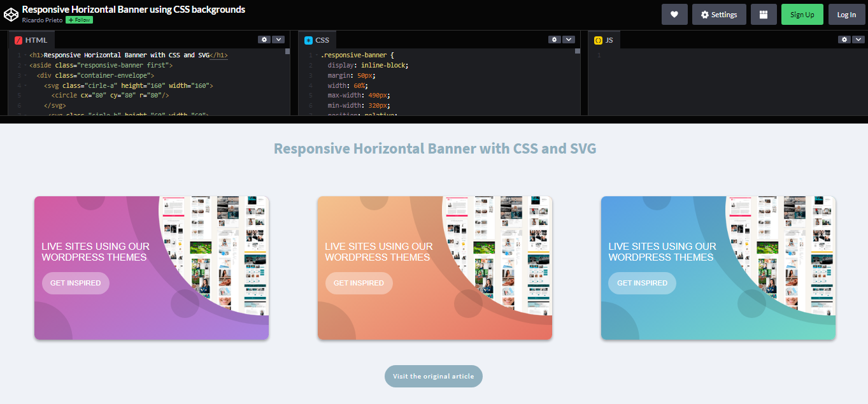Expand the CSS panel dropdown chevron
The height and width of the screenshot is (404, 868).
tap(568, 39)
